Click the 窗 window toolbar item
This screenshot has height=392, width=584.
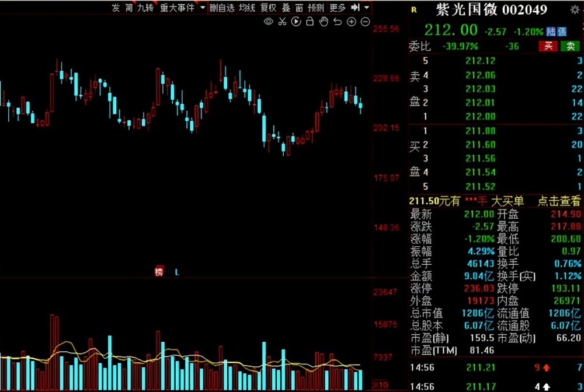pos(299,8)
